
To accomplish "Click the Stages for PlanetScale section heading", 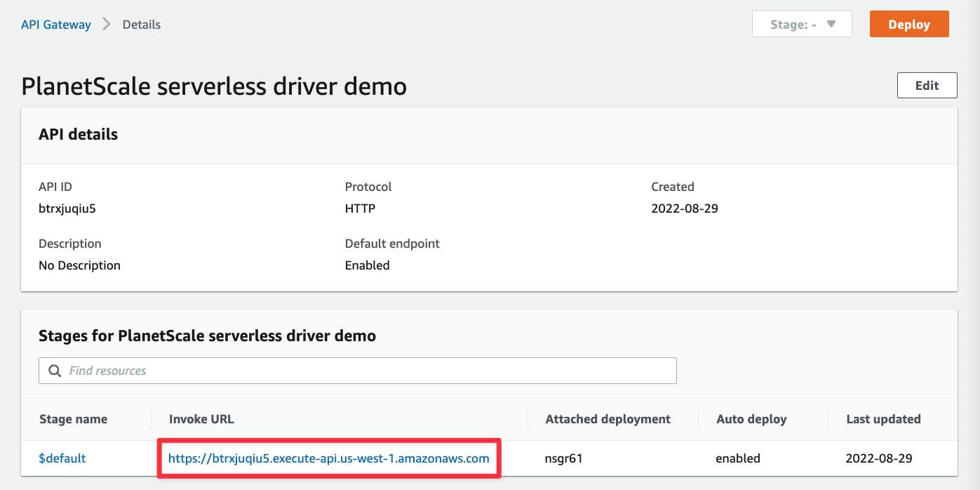I will (208, 336).
